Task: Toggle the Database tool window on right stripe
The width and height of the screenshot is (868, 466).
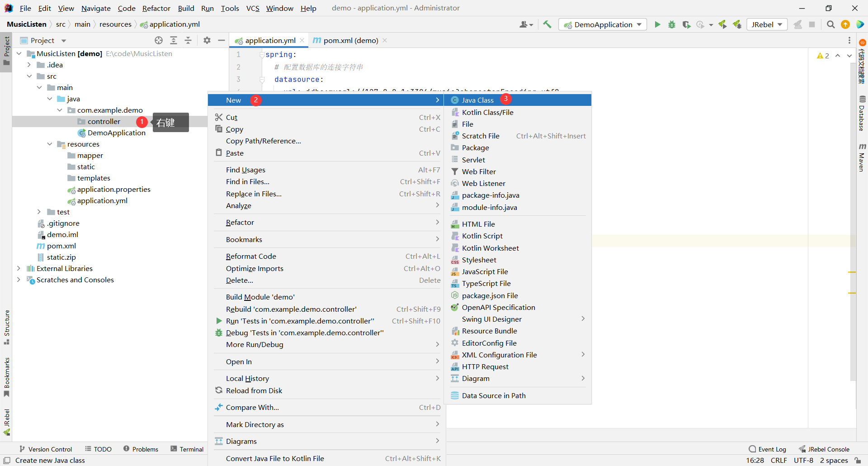Action: (862, 113)
